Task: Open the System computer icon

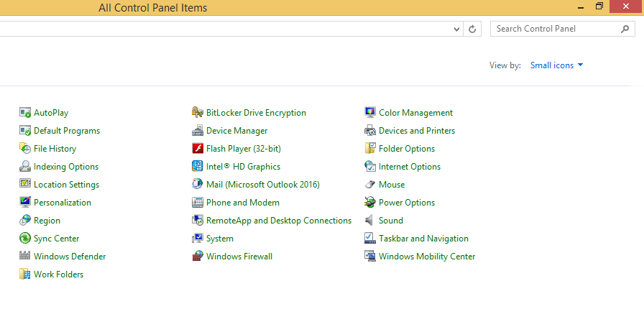Action: (198, 239)
